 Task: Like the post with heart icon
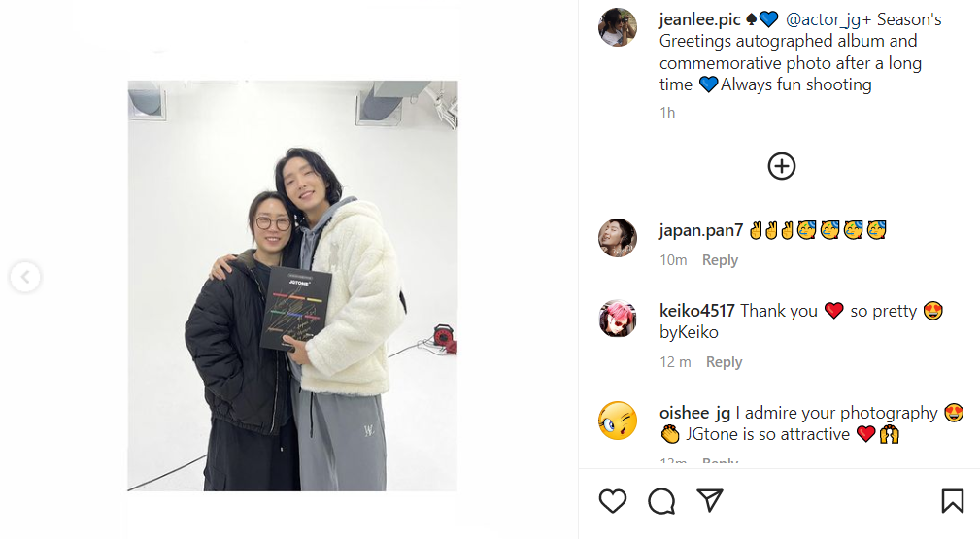click(613, 501)
